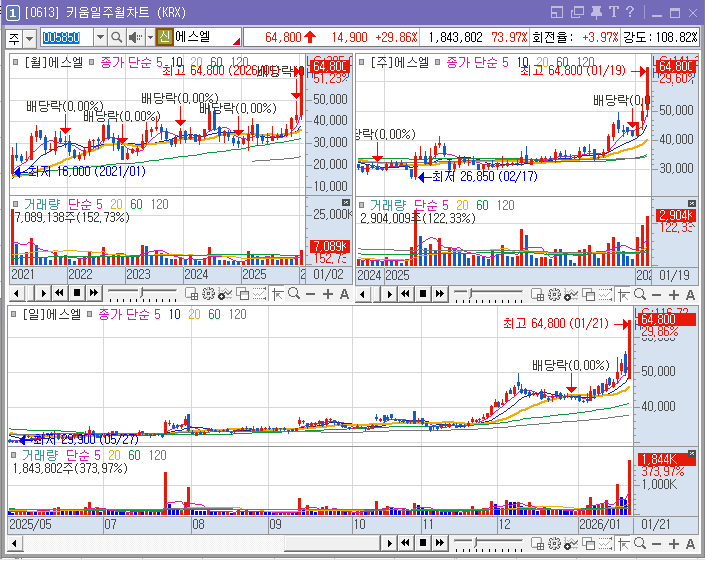Toggle the square before [월]에스엘 legend
The width and height of the screenshot is (705, 561).
[15, 62]
